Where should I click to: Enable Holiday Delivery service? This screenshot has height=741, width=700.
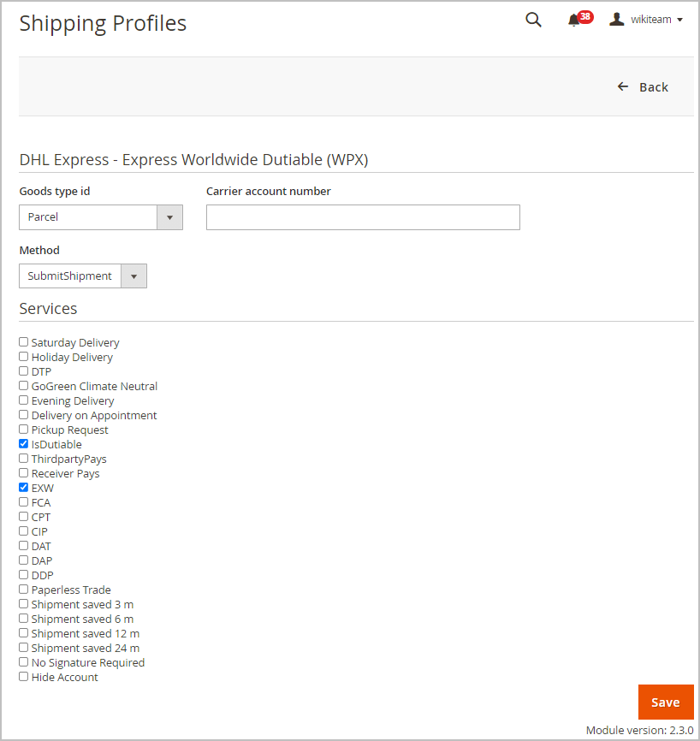click(23, 356)
